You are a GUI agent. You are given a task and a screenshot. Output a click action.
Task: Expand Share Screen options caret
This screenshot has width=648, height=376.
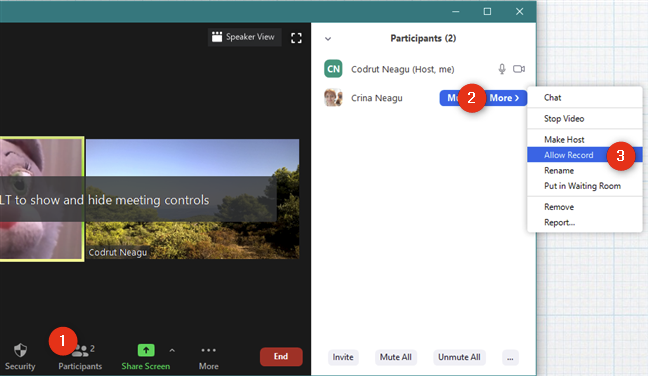click(x=172, y=350)
